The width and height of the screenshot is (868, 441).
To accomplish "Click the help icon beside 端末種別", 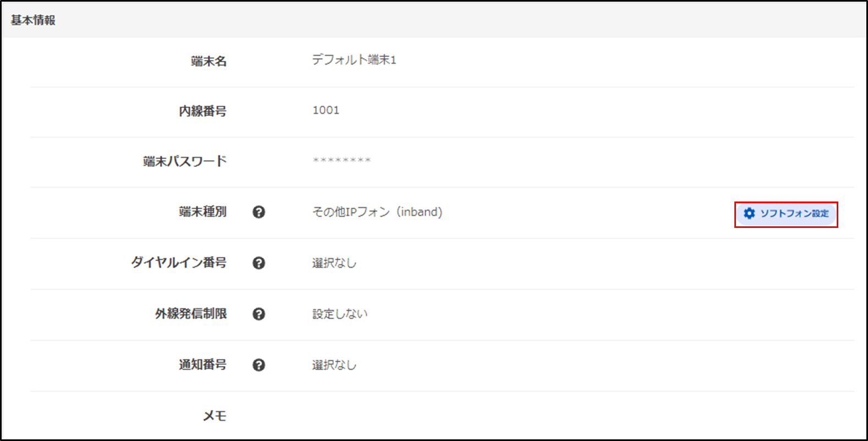I will point(259,212).
